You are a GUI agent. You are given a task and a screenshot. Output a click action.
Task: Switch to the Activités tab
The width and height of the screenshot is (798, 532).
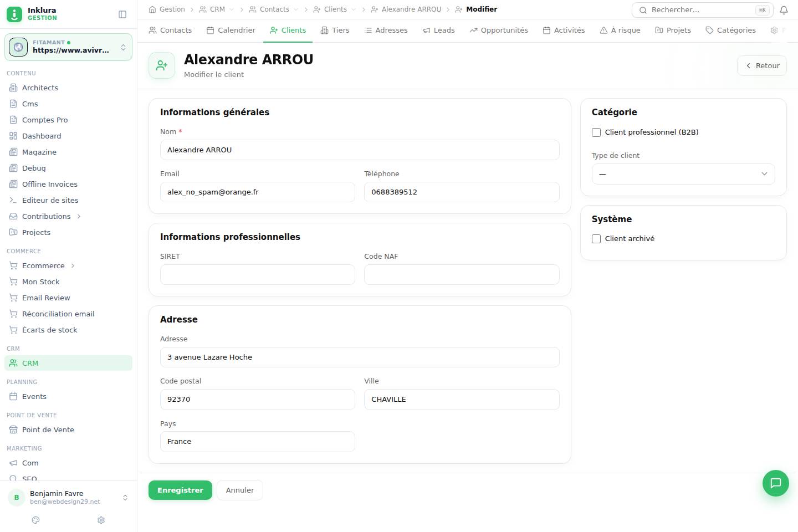pos(564,30)
